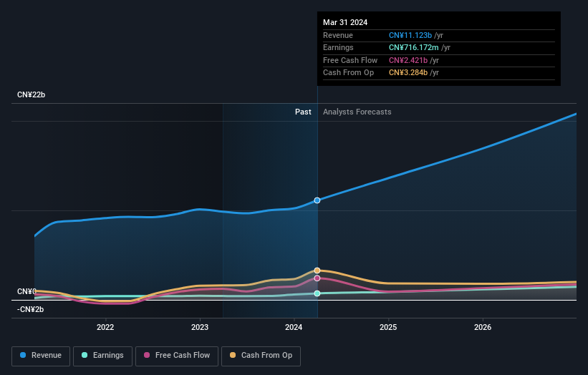Click the CN¥3.284b cash from op value
Image resolution: width=588 pixels, height=375 pixels.
[x=408, y=73]
